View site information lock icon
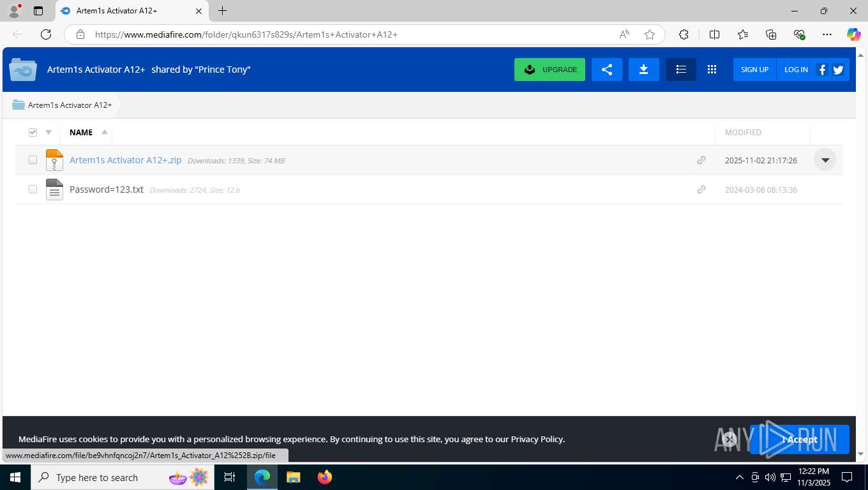 tap(80, 34)
